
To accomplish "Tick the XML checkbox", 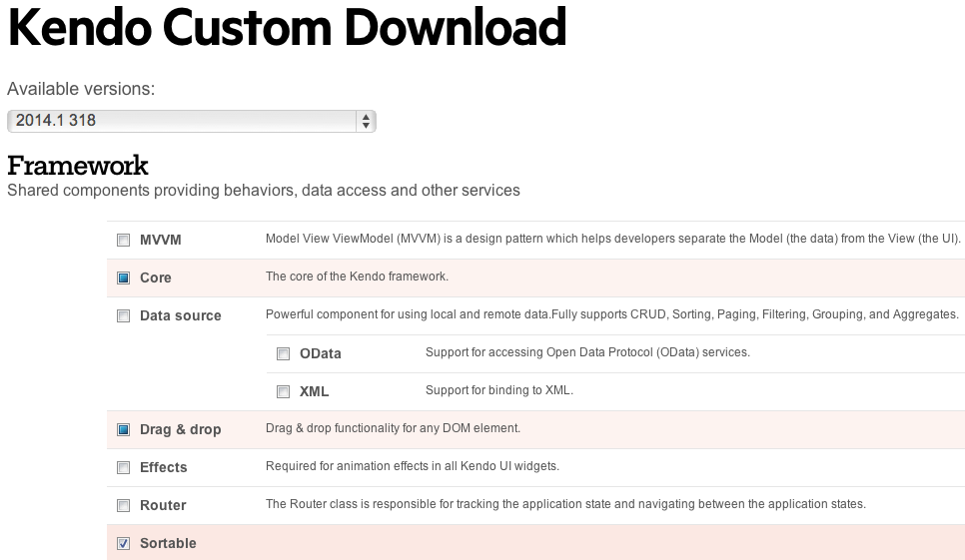I will [x=283, y=391].
